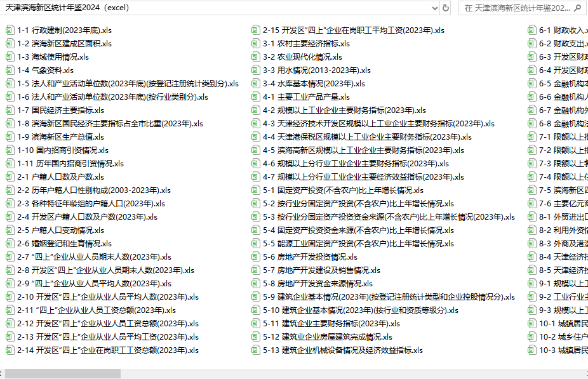Click file icon of 3-2 农业现代化情况.xls
Screen dimensions: 588x379
pos(256,57)
